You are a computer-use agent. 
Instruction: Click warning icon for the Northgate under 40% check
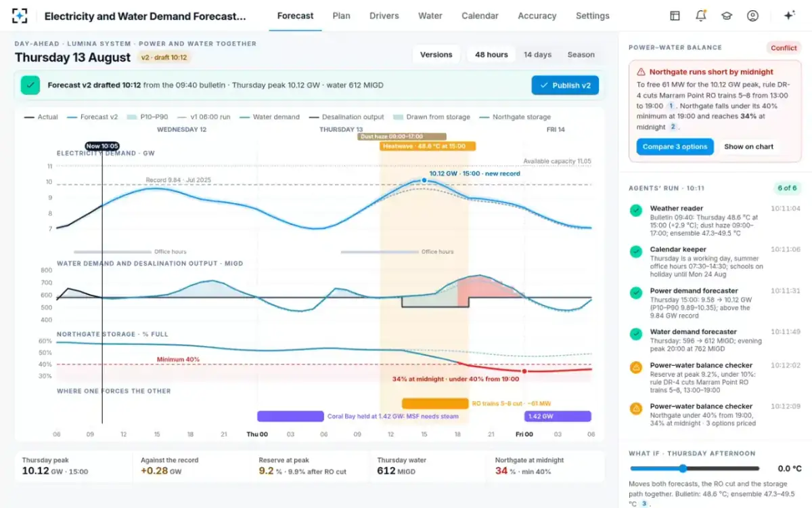pos(636,408)
